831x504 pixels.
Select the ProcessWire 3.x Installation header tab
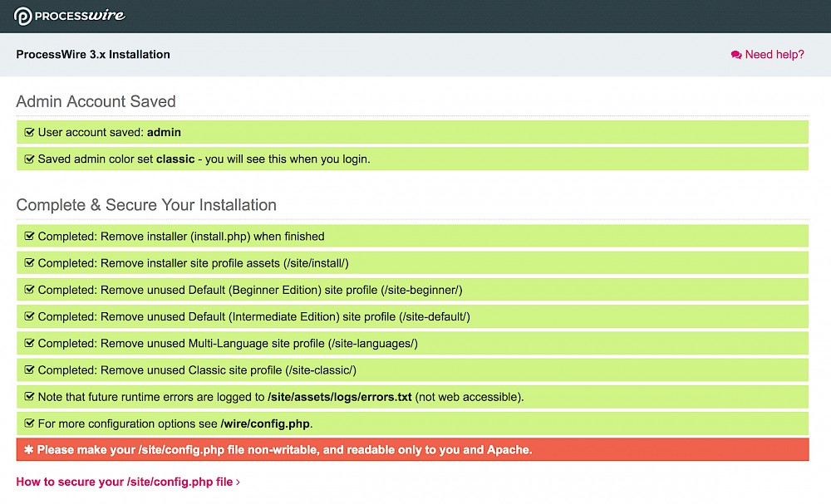point(92,54)
